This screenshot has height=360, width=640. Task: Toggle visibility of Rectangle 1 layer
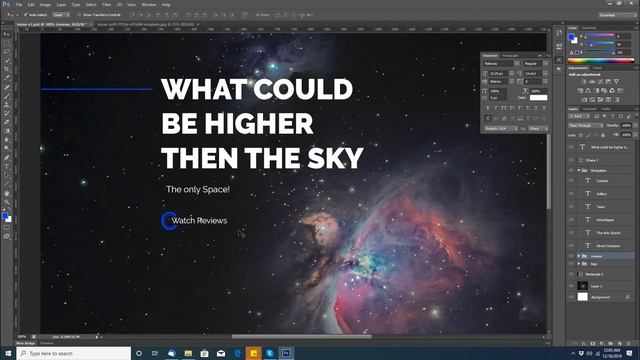click(571, 274)
